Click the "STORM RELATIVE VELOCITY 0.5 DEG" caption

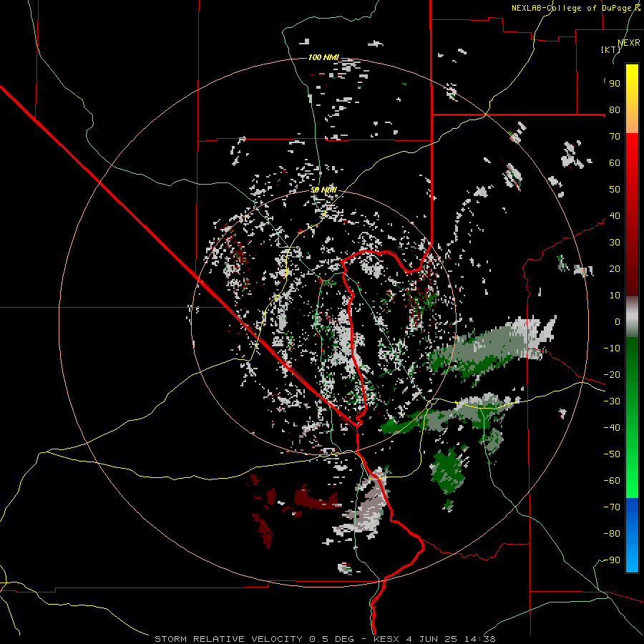[254, 639]
